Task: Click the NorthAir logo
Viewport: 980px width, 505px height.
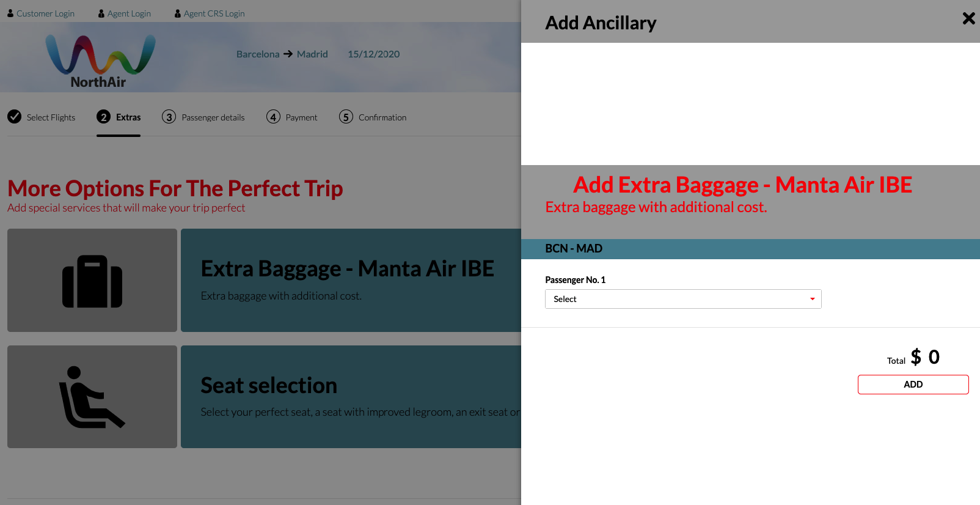Action: (x=101, y=61)
